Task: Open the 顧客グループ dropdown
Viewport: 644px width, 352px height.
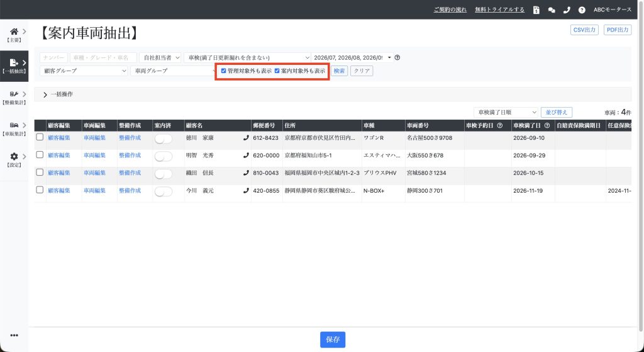Action: tap(84, 71)
